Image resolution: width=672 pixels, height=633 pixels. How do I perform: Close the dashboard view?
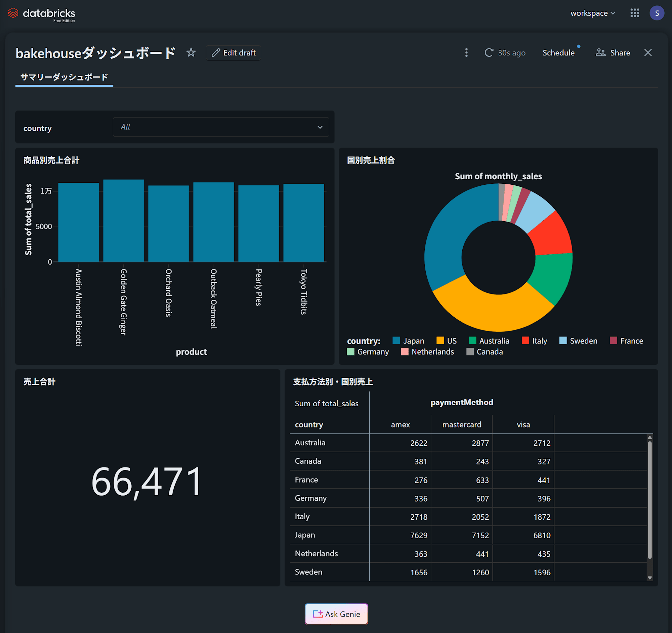(x=648, y=53)
